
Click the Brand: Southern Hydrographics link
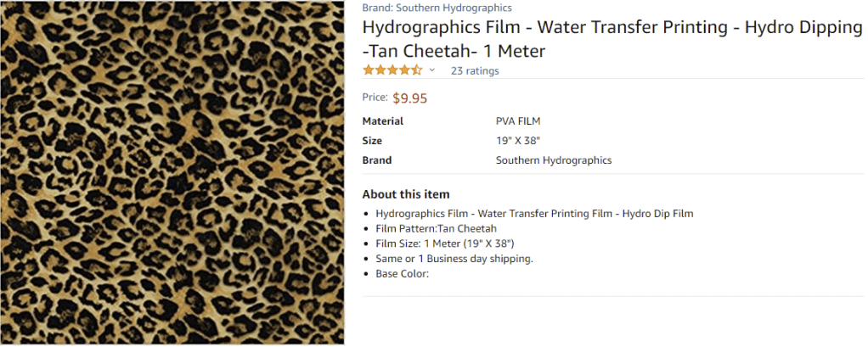click(425, 8)
